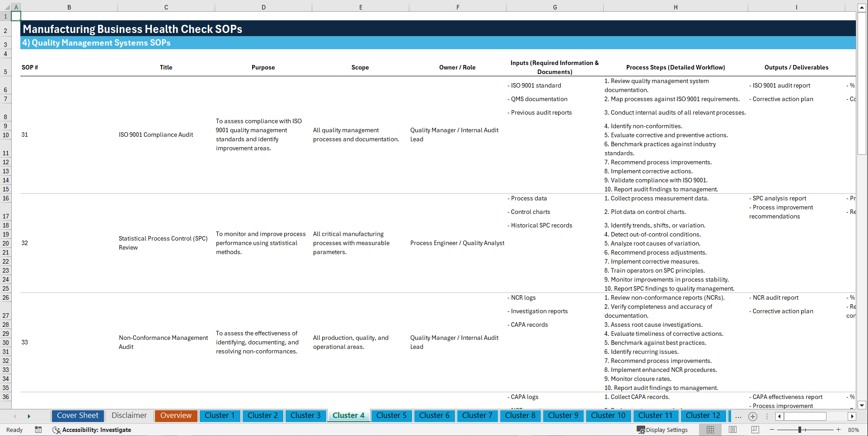Click next sheet navigation arrow
This screenshot has width=868, height=436.
(x=29, y=416)
